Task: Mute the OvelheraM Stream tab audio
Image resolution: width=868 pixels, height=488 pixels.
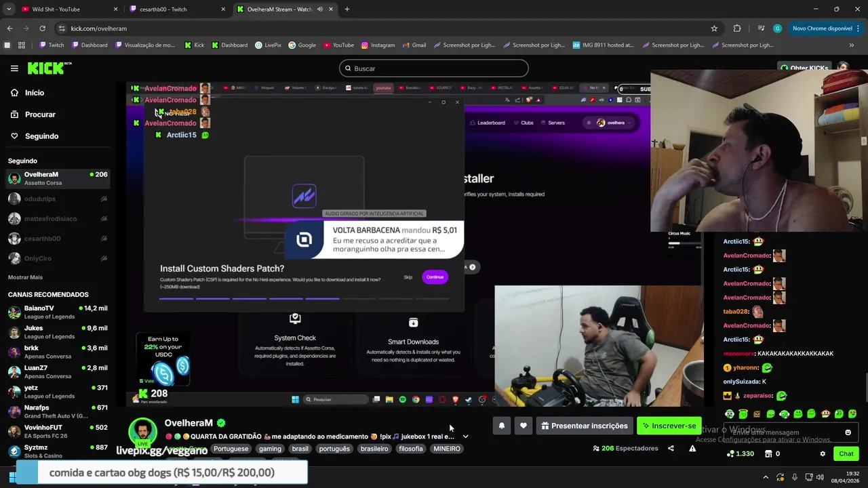Action: (x=320, y=9)
